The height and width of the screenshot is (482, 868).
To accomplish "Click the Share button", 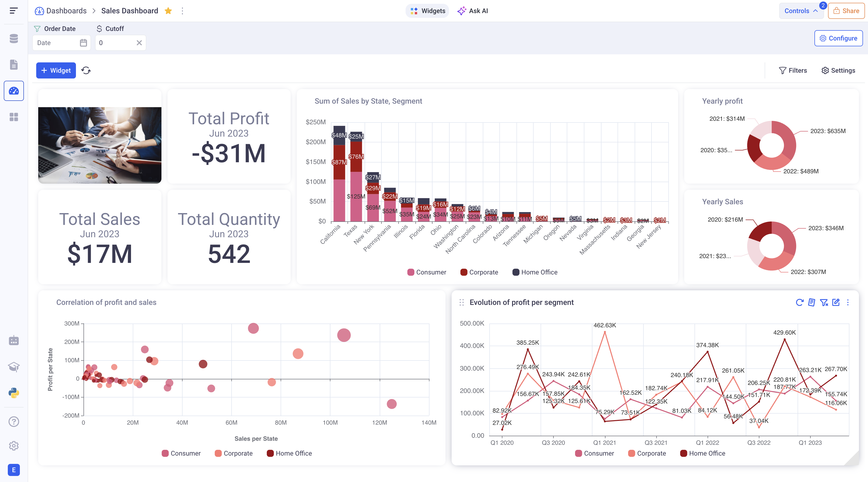I will [x=846, y=11].
